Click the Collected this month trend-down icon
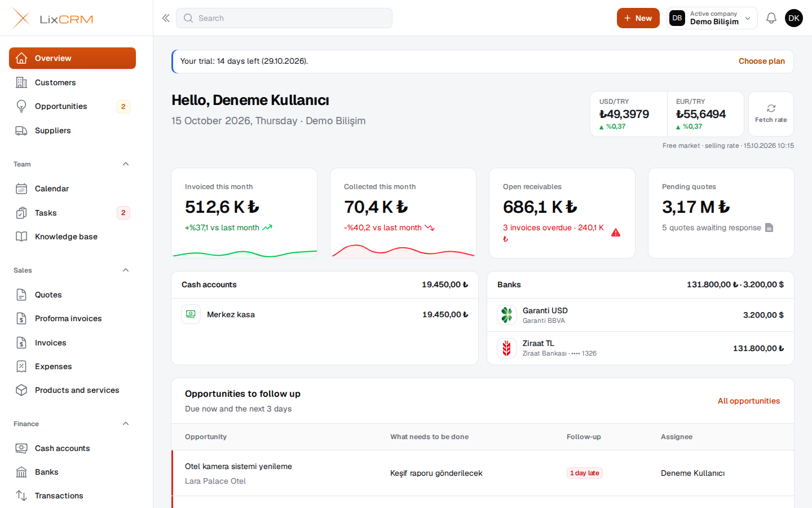The image size is (812, 508). click(430, 227)
